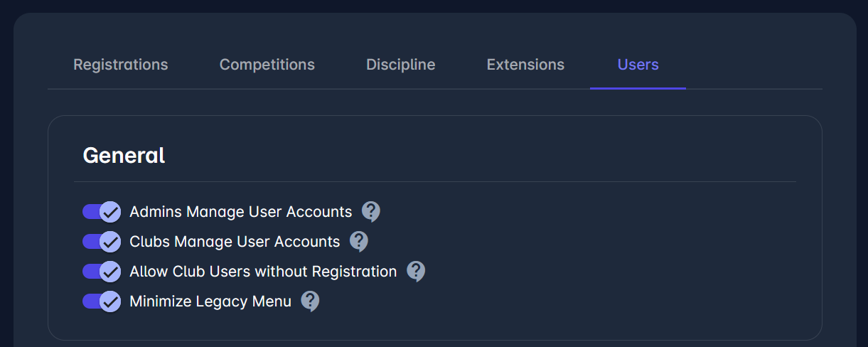Switch to the Registrations tab
Image resolution: width=868 pixels, height=347 pixels.
click(x=121, y=65)
